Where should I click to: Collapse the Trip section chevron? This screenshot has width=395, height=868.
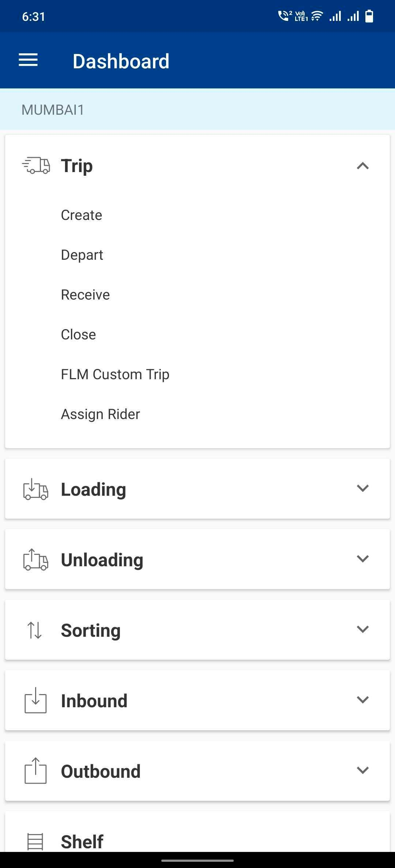[362, 166]
